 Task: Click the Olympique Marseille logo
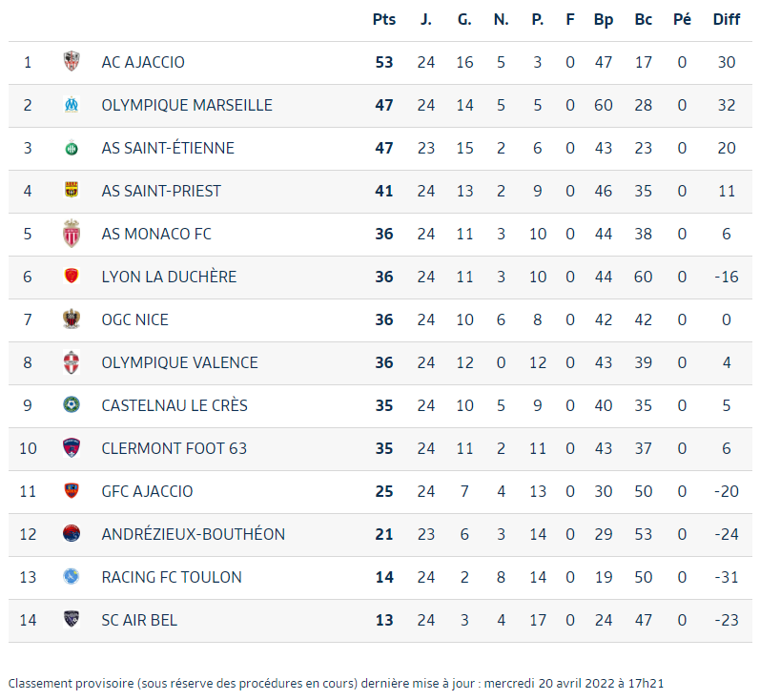[x=72, y=105]
